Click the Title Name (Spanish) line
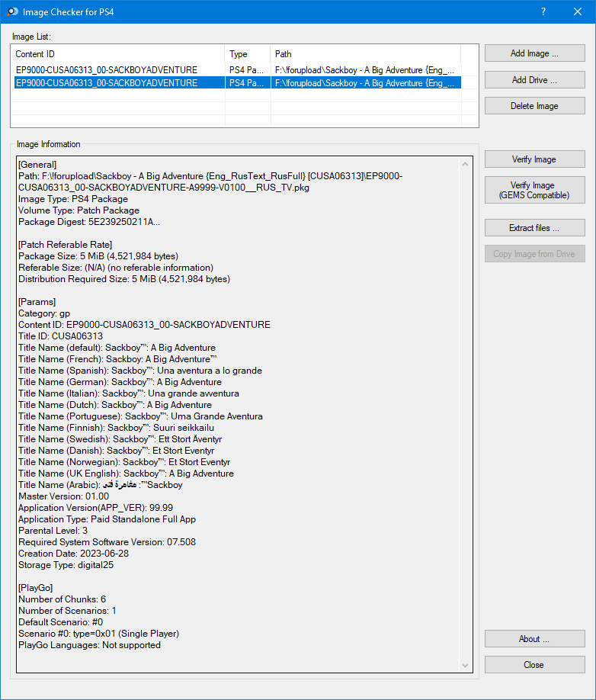 pyautogui.click(x=140, y=371)
